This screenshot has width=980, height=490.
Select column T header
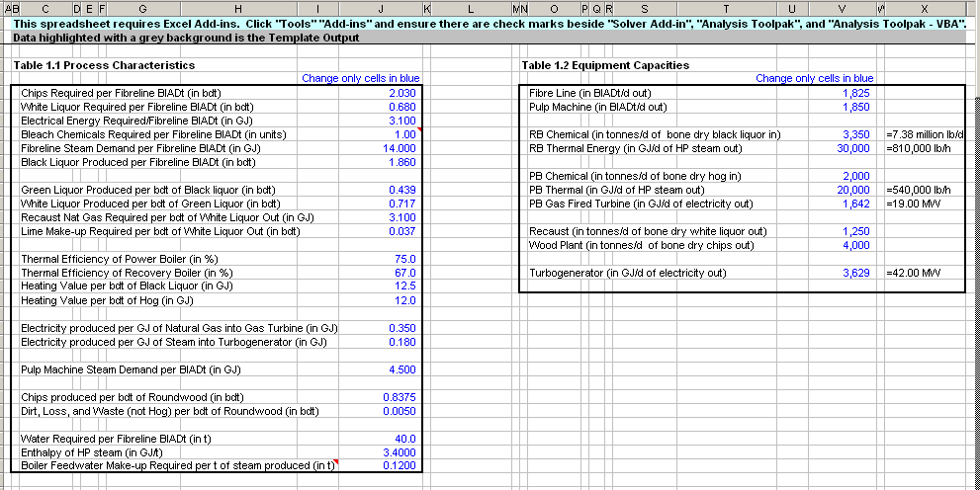726,9
